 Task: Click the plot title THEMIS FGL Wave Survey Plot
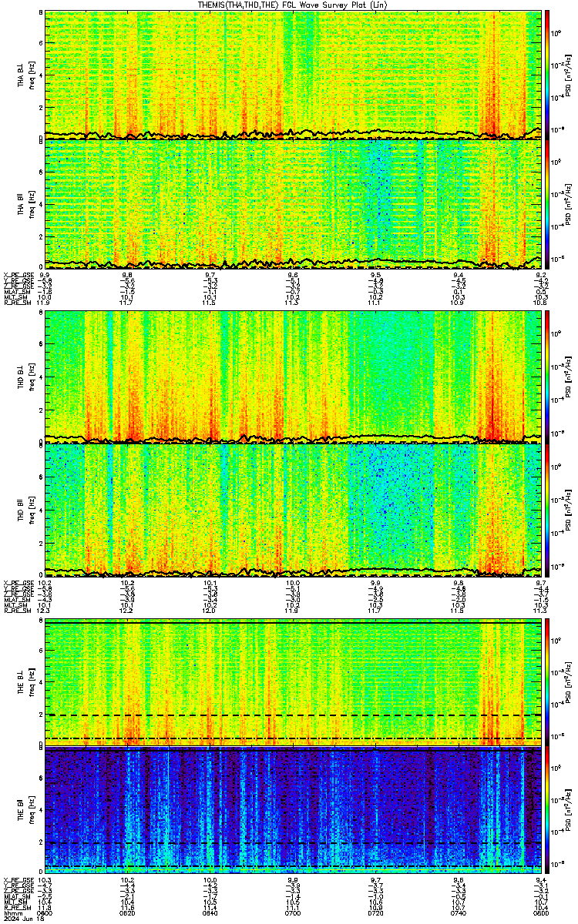click(x=293, y=5)
